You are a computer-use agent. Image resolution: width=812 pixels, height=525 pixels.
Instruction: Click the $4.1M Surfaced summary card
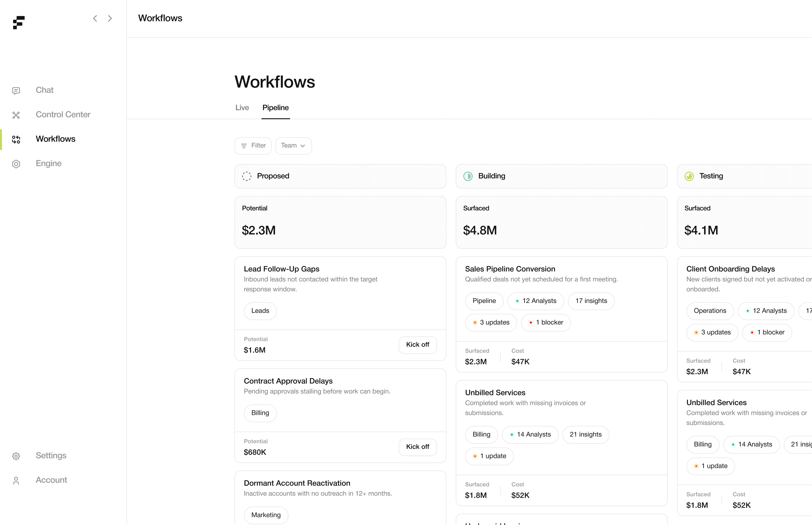(745, 222)
